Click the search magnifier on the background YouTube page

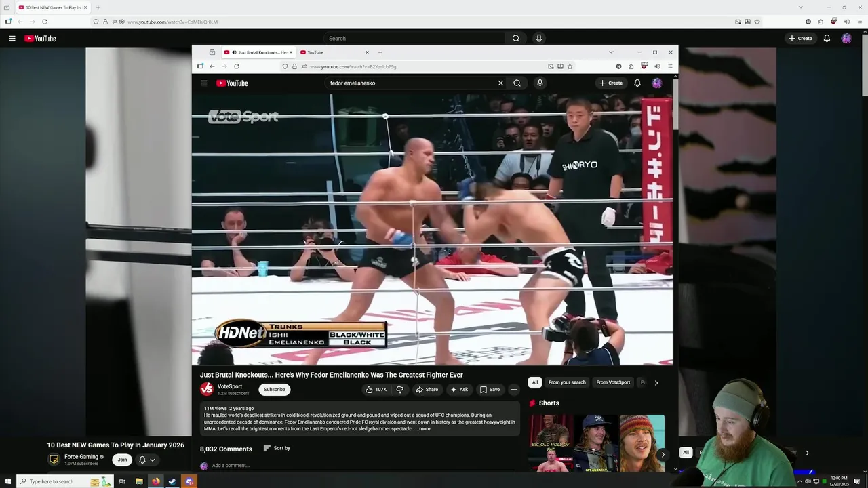(516, 39)
